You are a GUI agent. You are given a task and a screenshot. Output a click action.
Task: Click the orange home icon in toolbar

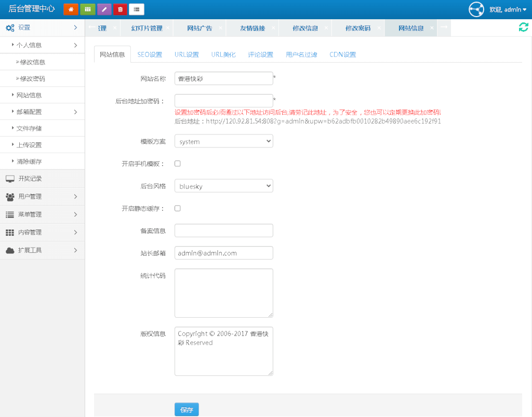pos(71,9)
